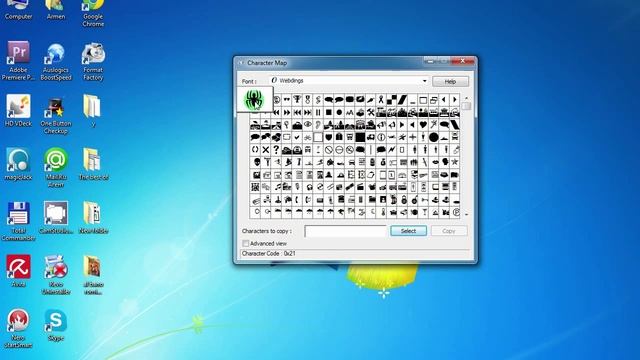Select the X cross mark glyph

tap(266, 150)
